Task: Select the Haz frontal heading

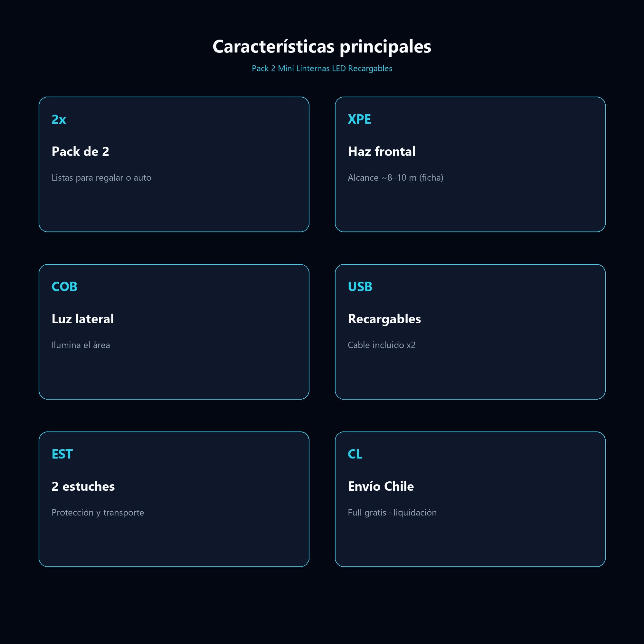Action: [381, 152]
